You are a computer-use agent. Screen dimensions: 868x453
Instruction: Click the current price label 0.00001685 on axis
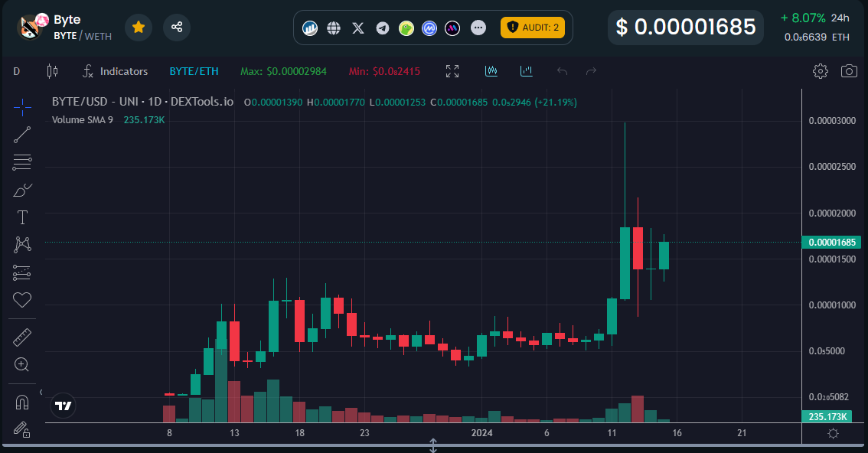pos(831,243)
